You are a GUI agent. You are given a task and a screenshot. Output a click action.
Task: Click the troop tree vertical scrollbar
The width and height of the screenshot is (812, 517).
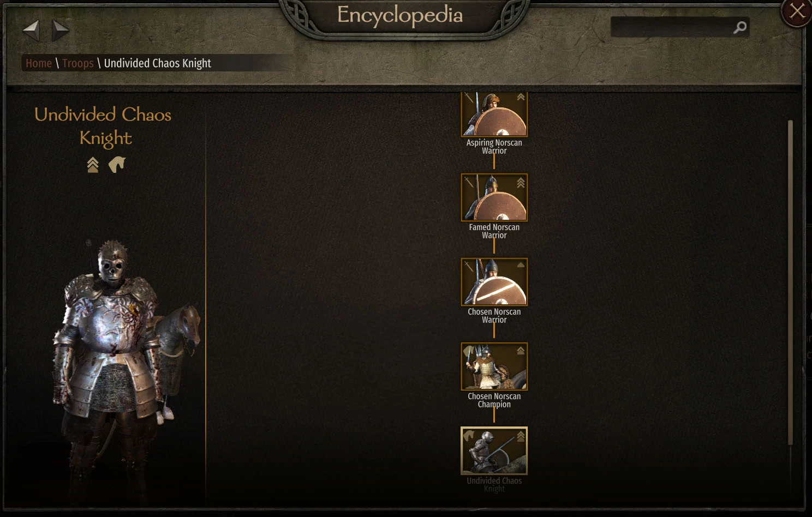pyautogui.click(x=790, y=282)
